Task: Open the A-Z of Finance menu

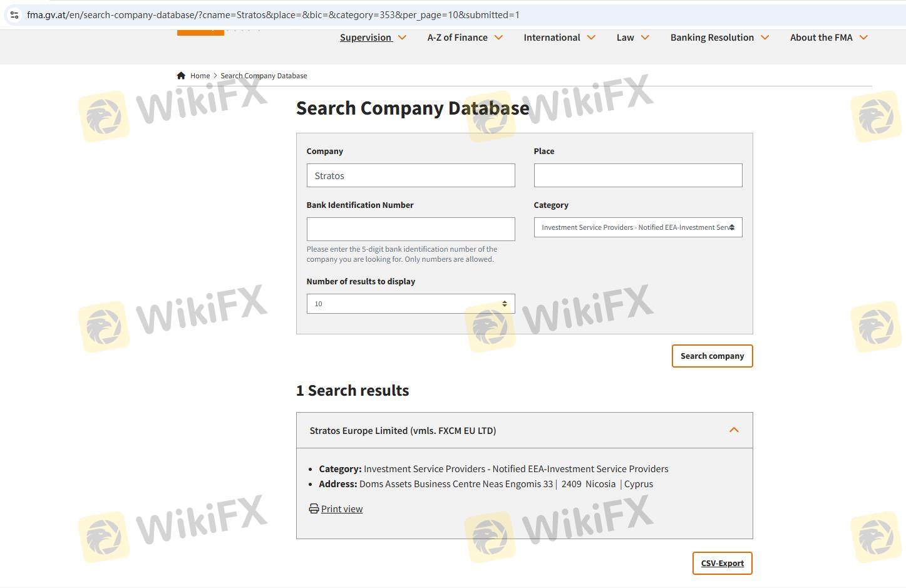Action: click(457, 38)
